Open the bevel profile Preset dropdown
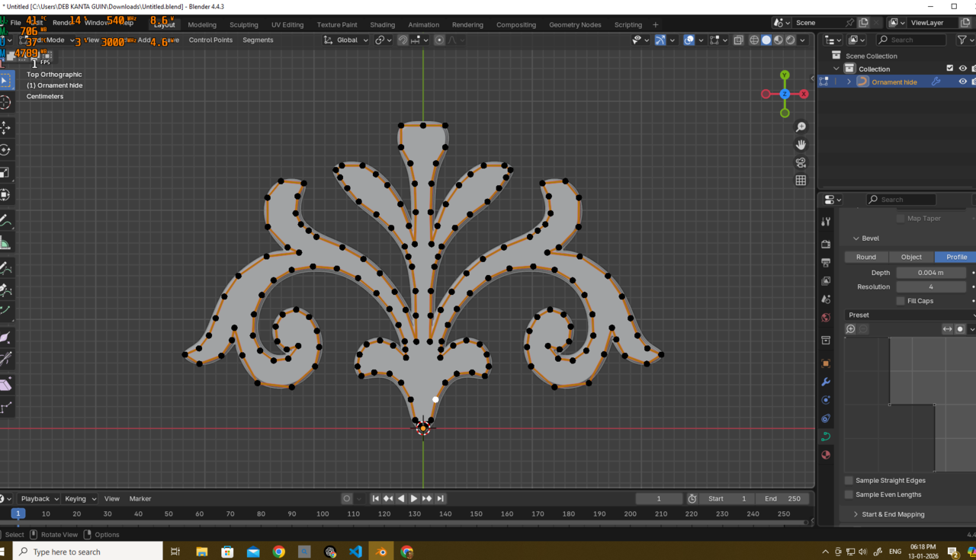The height and width of the screenshot is (560, 976). pos(909,315)
